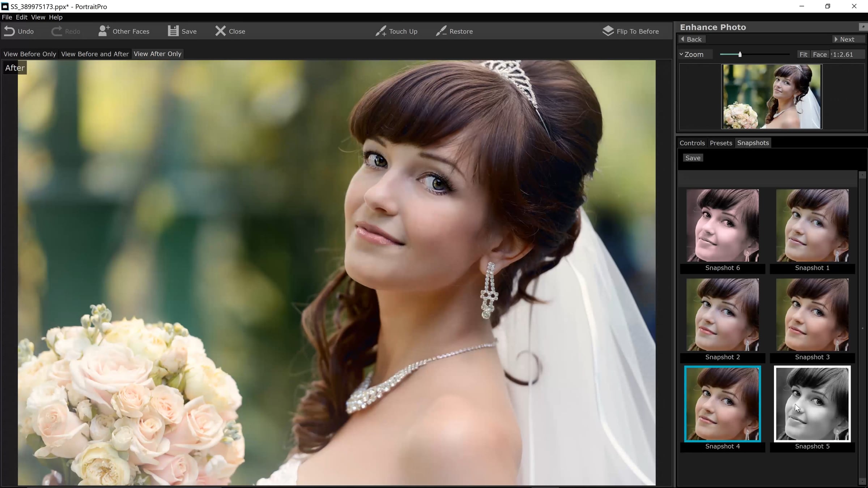Click the panel pin icon beside Enhance Photo
This screenshot has height=488, width=868.
click(x=863, y=27)
